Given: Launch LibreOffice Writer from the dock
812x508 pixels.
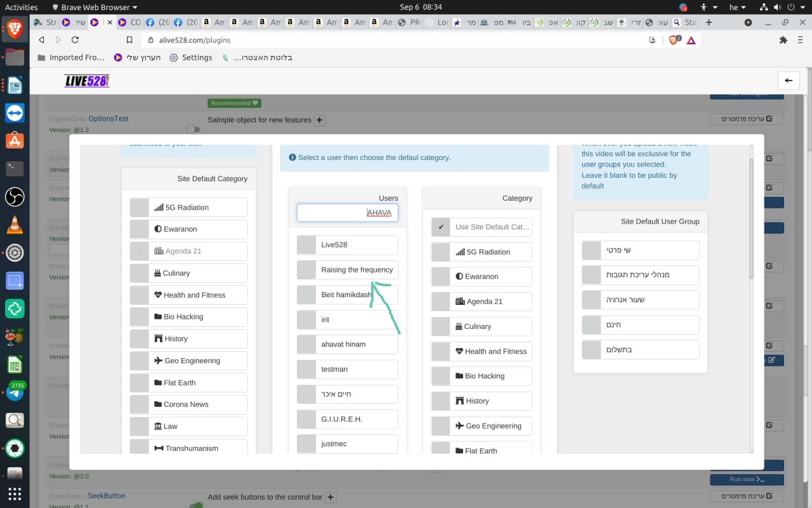Looking at the screenshot, I should point(15,85).
